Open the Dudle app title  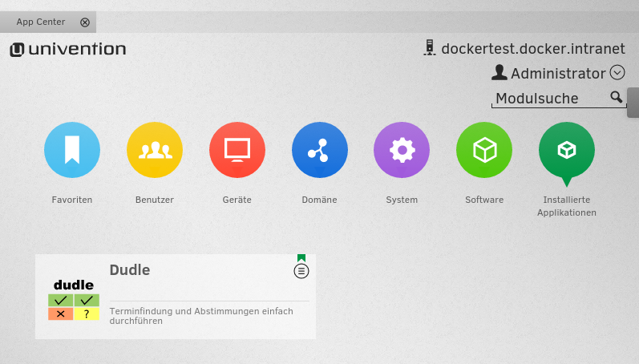pos(130,270)
